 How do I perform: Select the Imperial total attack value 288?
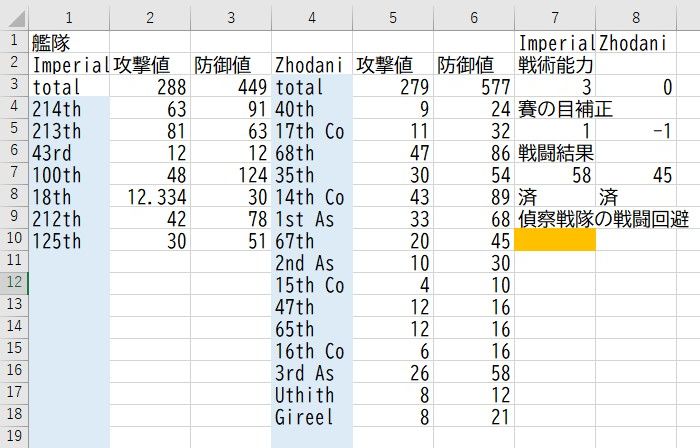click(150, 86)
